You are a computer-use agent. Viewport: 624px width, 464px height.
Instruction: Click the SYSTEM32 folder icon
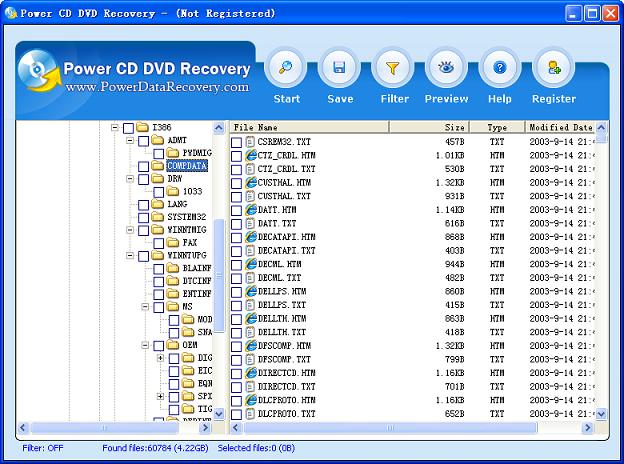[x=158, y=216]
